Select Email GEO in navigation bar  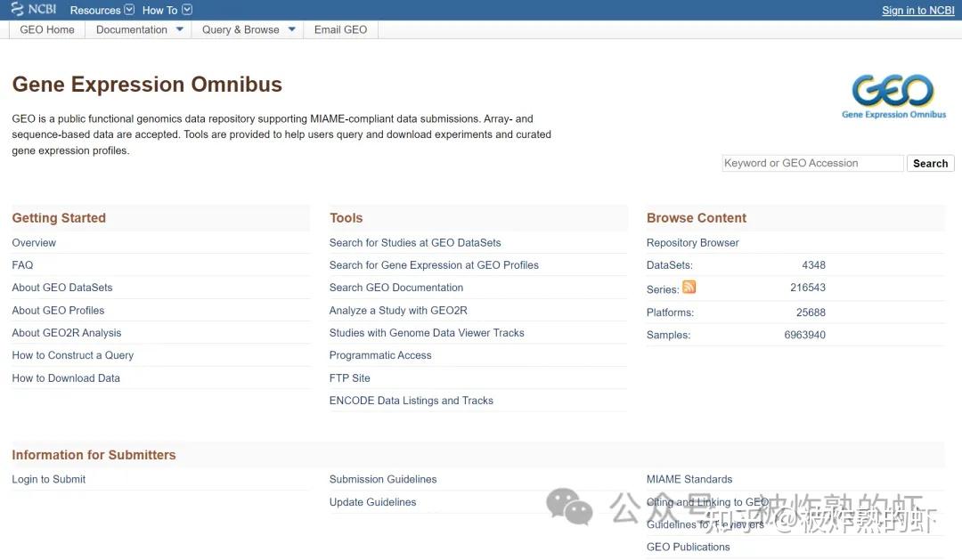(x=340, y=29)
